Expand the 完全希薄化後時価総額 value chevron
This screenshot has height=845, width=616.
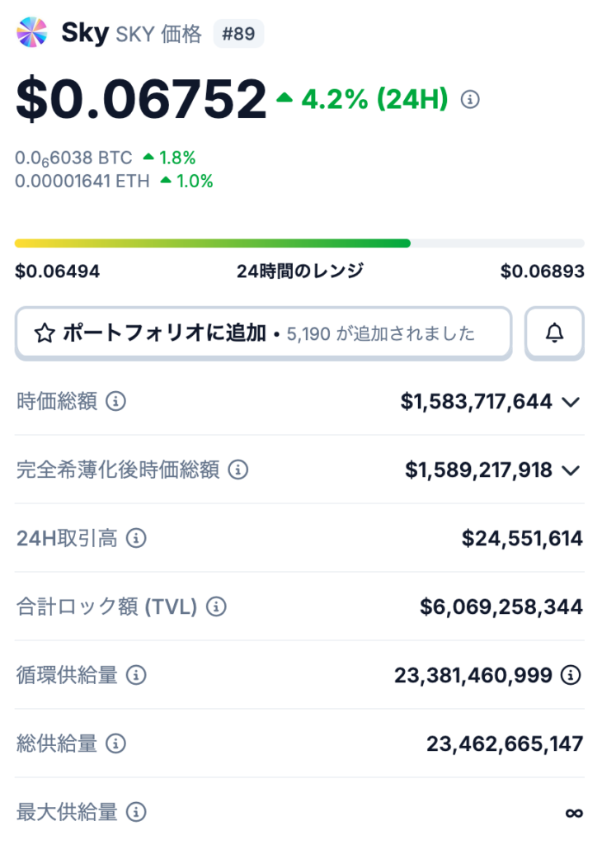coord(571,470)
